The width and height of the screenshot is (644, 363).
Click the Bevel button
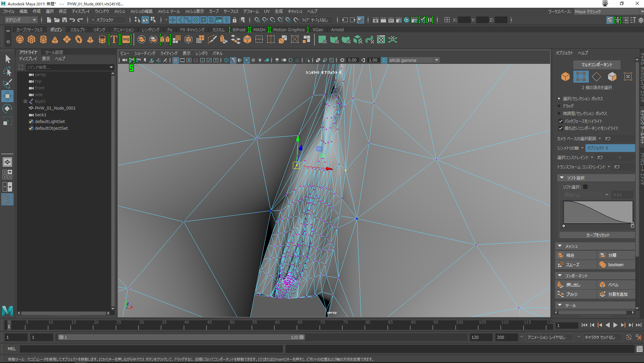coord(613,285)
